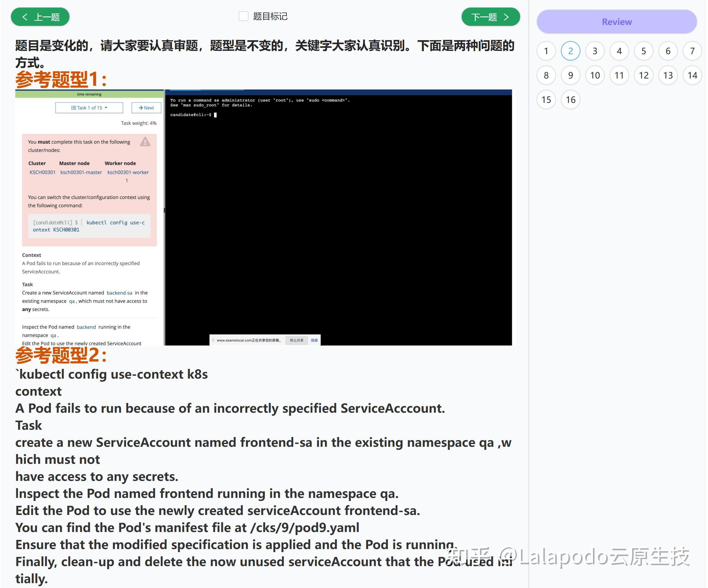Go to question number 3
This screenshot has width=708, height=588.
pyautogui.click(x=595, y=51)
